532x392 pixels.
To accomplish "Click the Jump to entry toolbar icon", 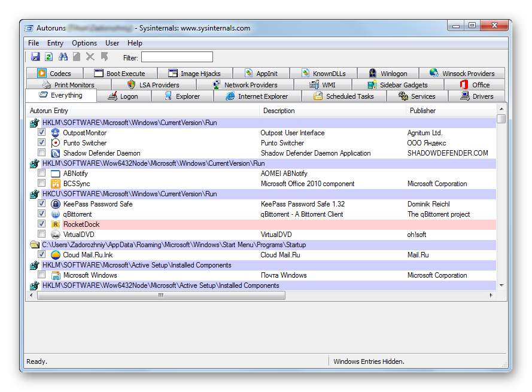I will pyautogui.click(x=104, y=57).
